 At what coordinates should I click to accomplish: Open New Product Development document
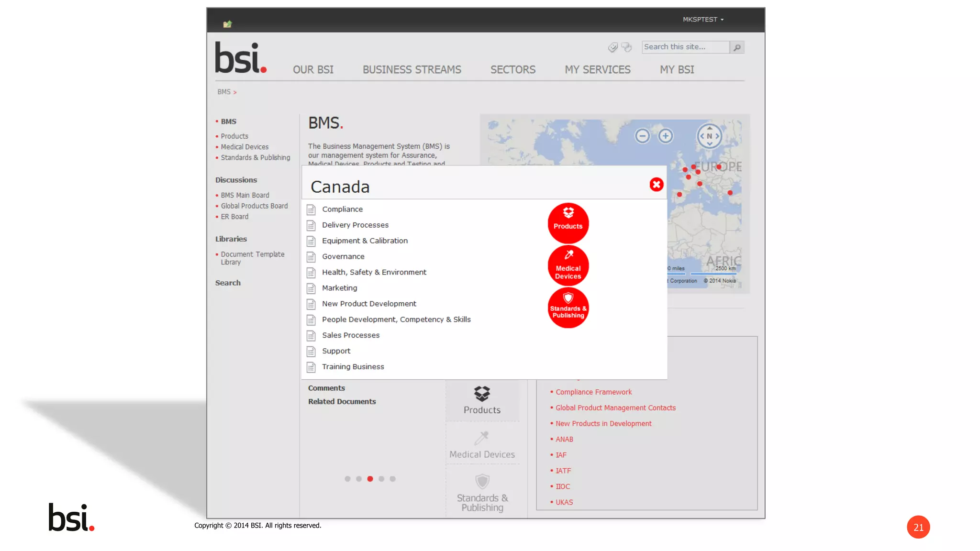[369, 304]
